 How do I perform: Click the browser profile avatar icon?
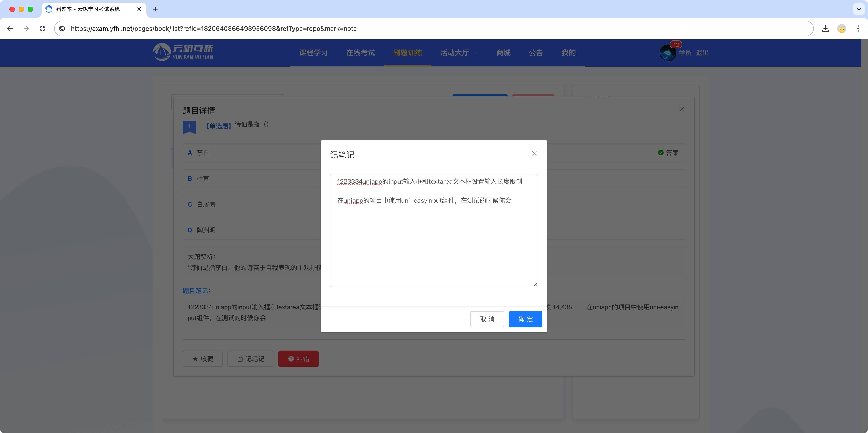(x=842, y=29)
